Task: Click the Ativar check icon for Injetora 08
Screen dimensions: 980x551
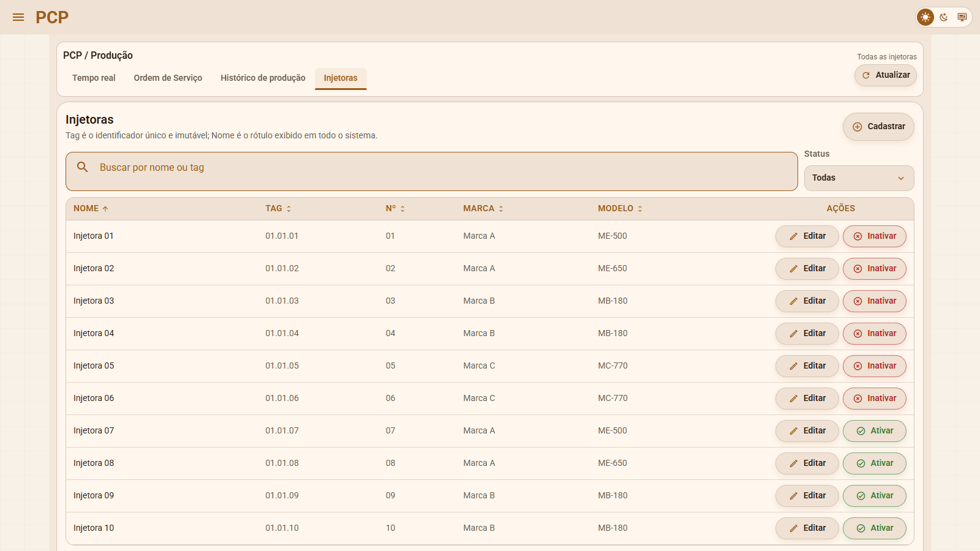Action: [x=861, y=463]
